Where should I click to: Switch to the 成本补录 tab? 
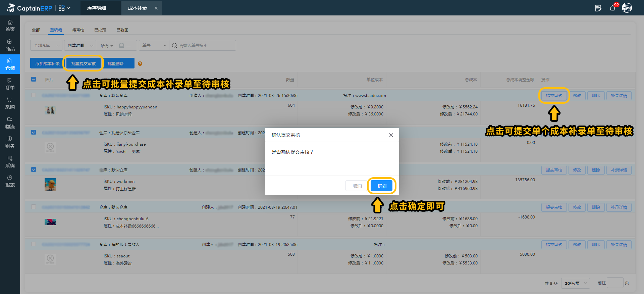click(138, 8)
